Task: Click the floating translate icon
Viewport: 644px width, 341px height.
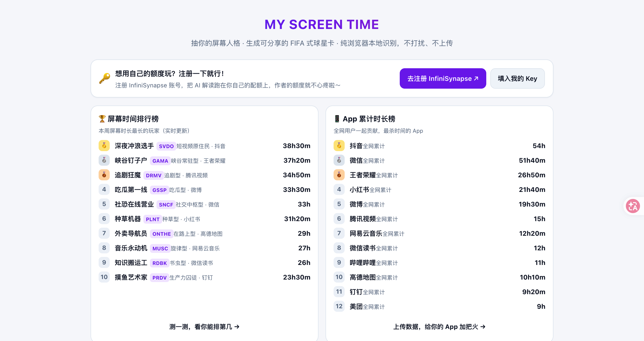Action: [x=633, y=206]
